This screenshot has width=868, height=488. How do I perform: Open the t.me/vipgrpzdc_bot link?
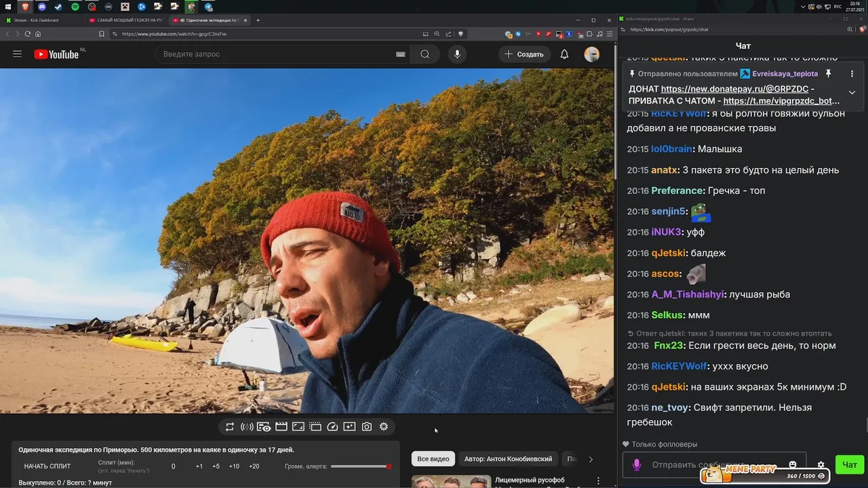(x=781, y=101)
